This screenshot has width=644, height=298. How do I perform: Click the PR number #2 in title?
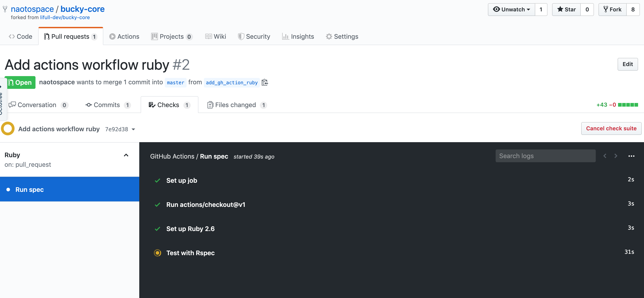tap(181, 65)
